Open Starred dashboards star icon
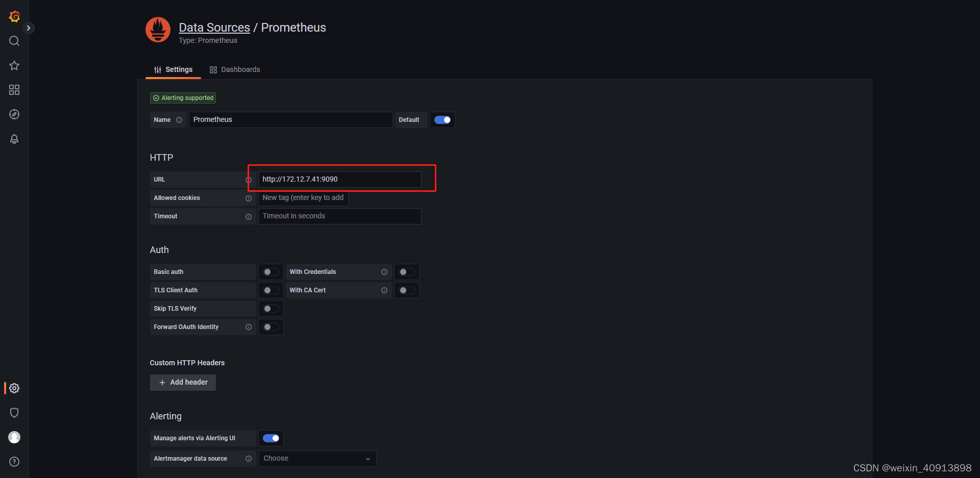This screenshot has width=980, height=478. [14, 65]
